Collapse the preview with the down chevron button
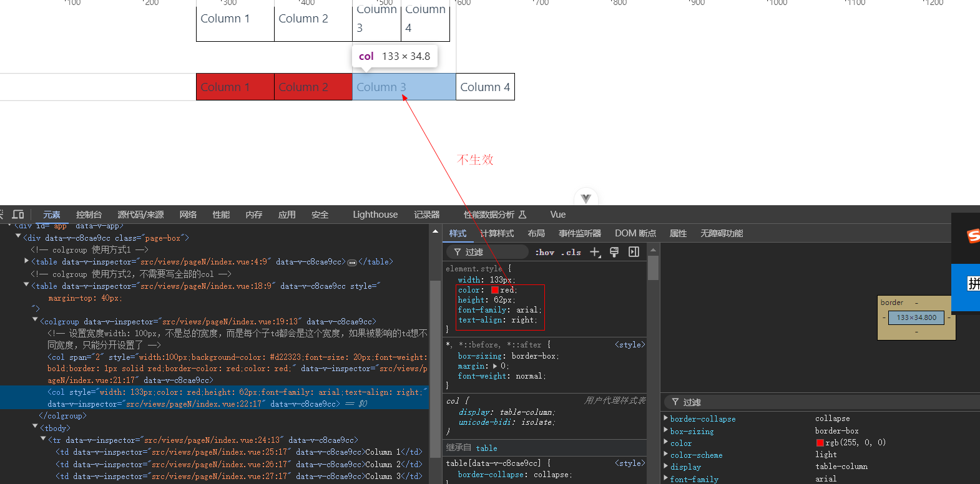 (586, 198)
